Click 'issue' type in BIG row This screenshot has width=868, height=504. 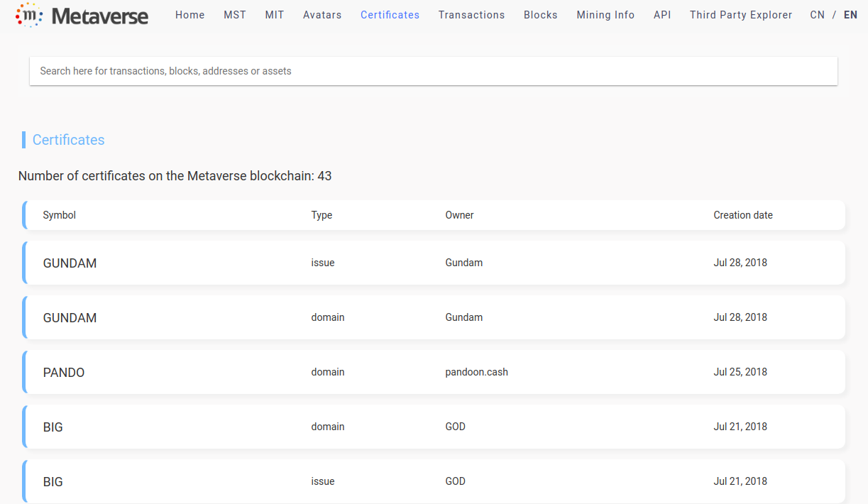click(x=323, y=481)
